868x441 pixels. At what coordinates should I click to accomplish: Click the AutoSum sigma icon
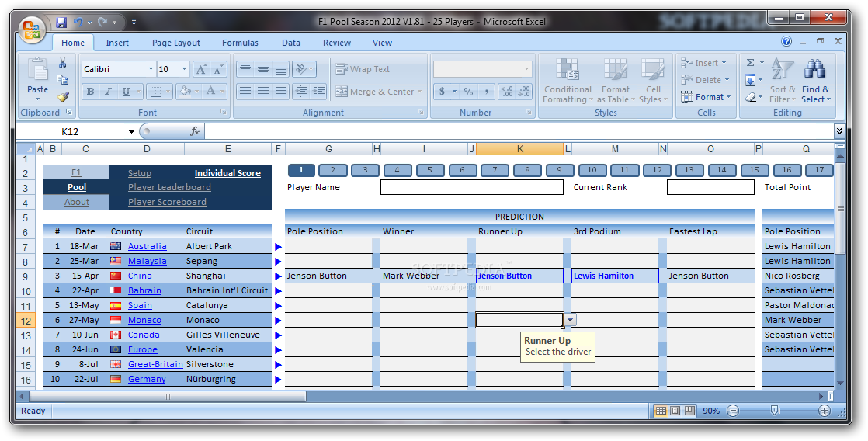pos(751,63)
